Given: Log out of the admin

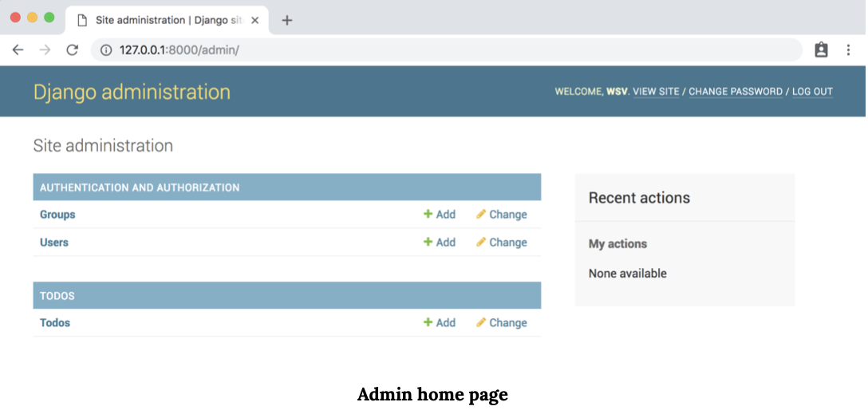Looking at the screenshot, I should click(x=812, y=92).
